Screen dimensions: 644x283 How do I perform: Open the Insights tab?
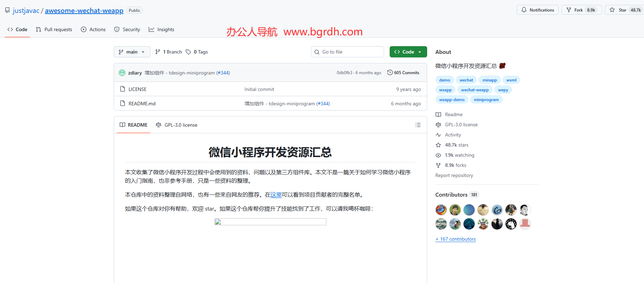[161, 29]
